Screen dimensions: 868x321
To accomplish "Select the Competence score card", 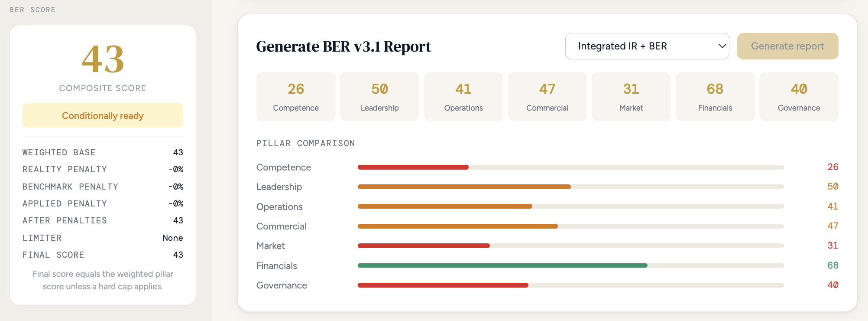I will pos(296,96).
